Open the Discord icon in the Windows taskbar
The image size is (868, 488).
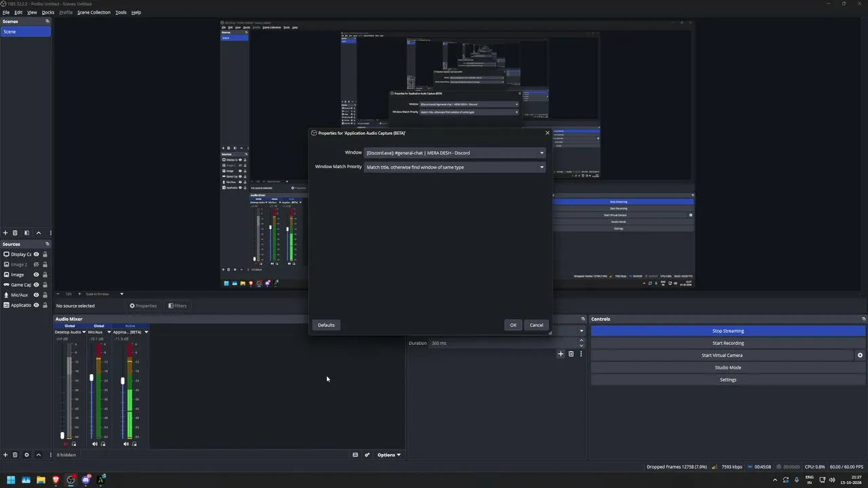click(x=86, y=480)
